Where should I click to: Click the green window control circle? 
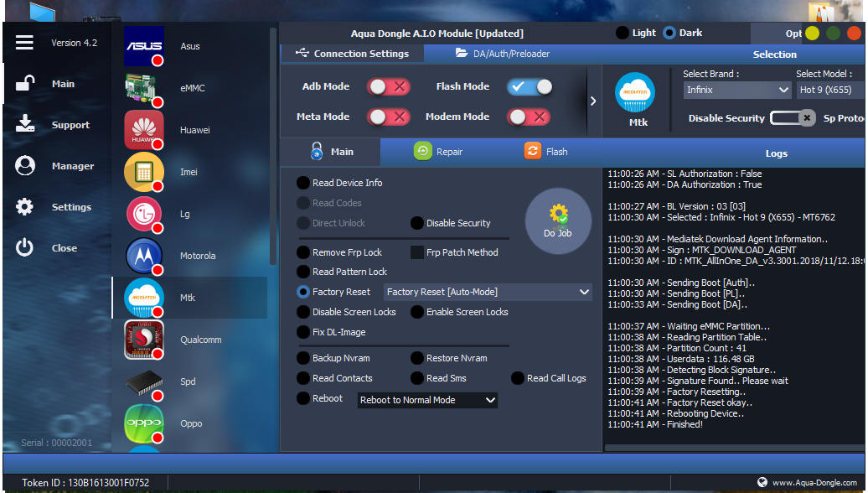coord(833,34)
